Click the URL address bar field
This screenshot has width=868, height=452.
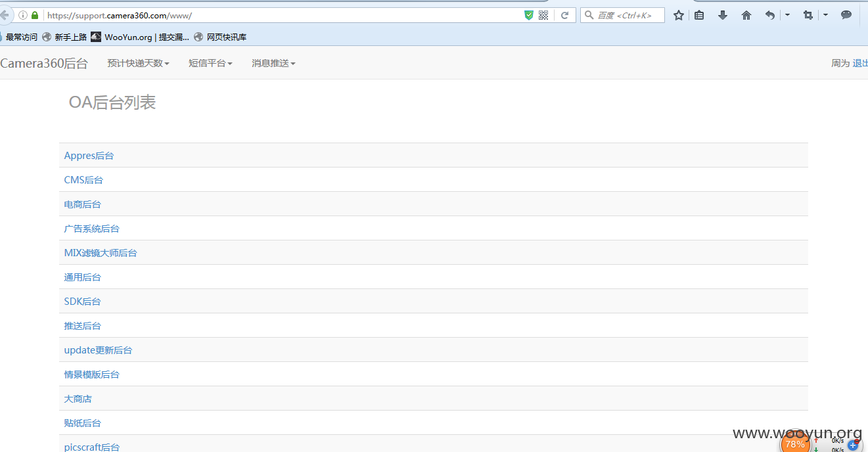[x=283, y=15]
